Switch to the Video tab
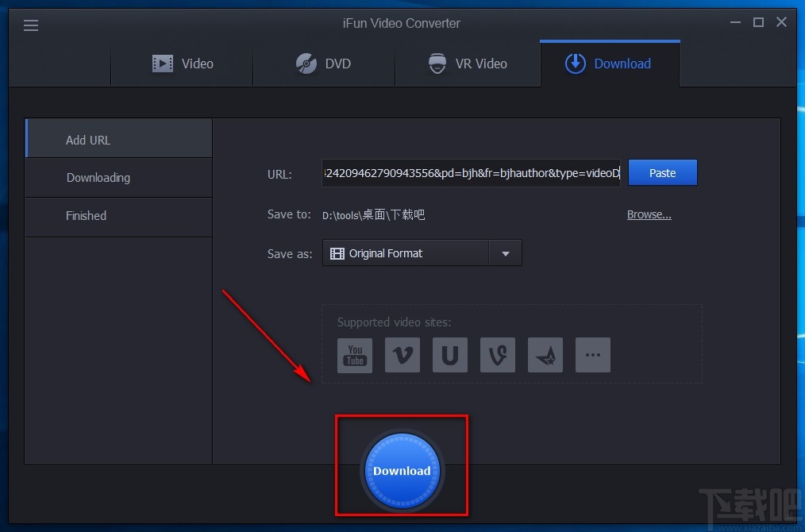Screen dimensions: 805x532 183,64
